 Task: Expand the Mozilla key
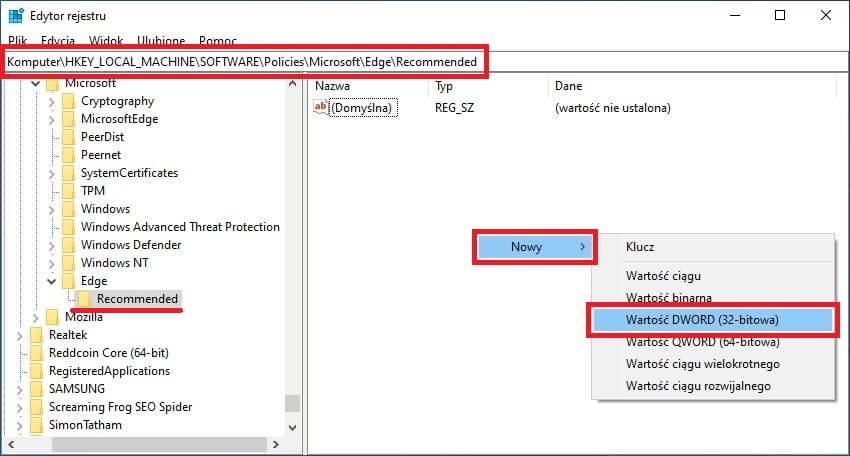(36, 318)
